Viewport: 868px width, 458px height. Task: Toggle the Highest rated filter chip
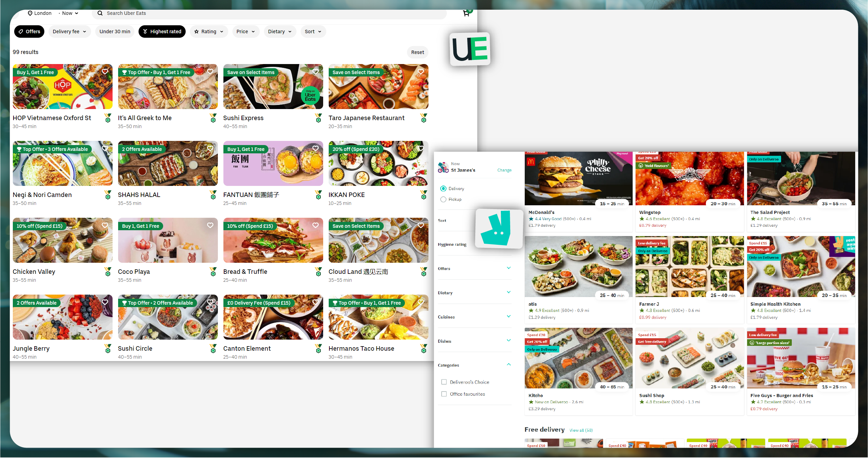(162, 32)
